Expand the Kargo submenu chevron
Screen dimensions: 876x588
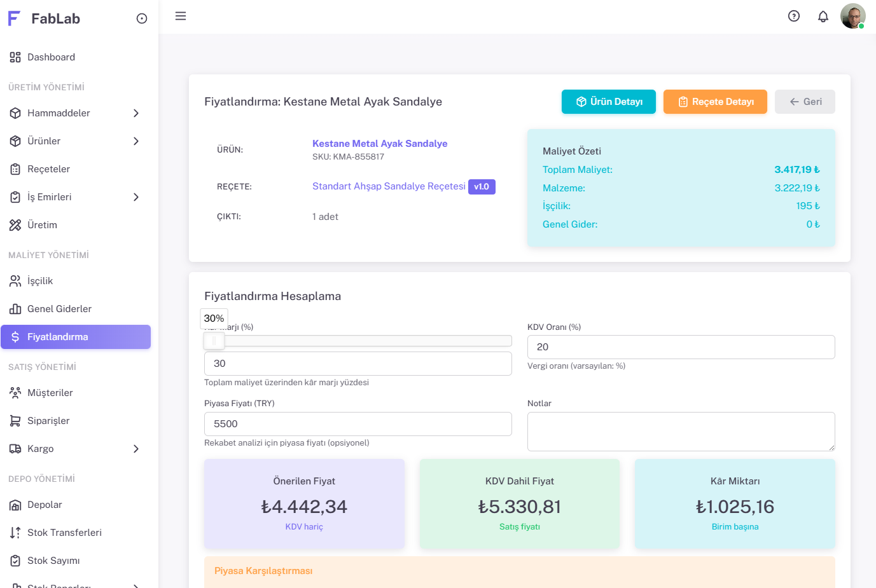click(136, 449)
